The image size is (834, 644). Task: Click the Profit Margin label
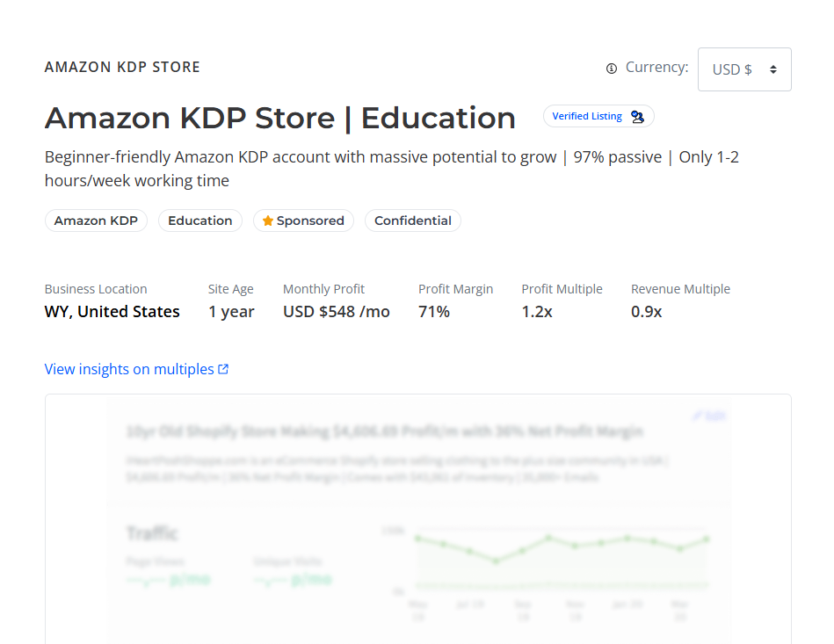tap(456, 289)
